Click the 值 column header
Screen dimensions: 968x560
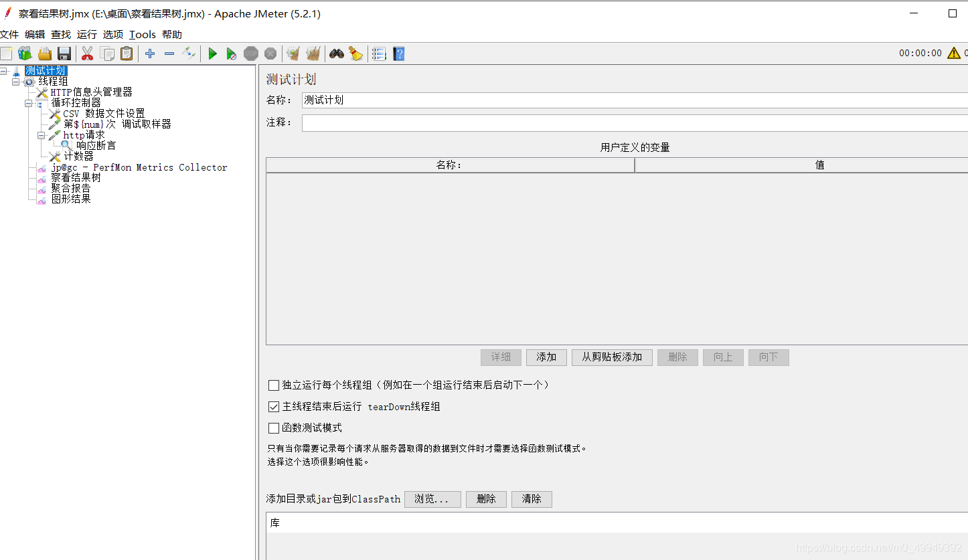pos(801,165)
